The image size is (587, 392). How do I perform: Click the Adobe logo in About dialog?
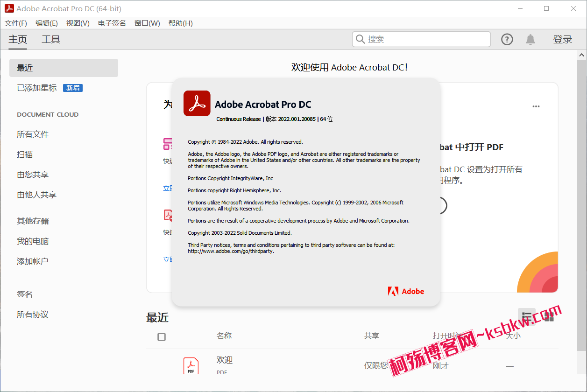pos(406,291)
